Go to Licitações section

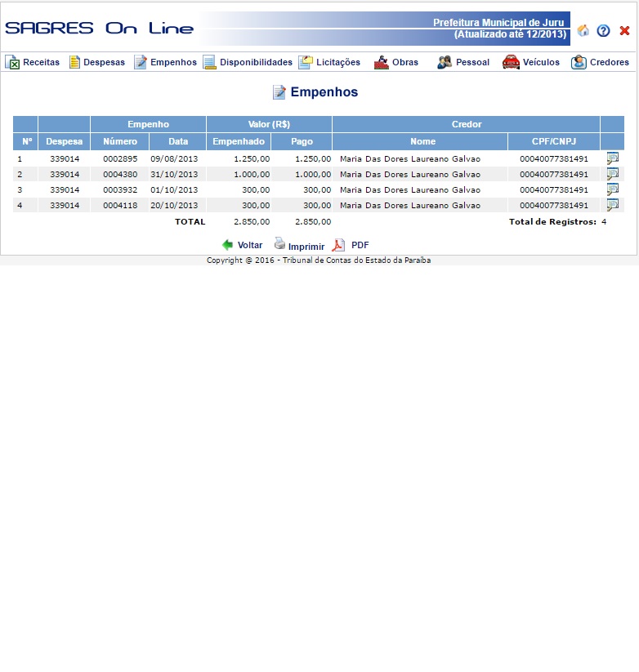329,62
